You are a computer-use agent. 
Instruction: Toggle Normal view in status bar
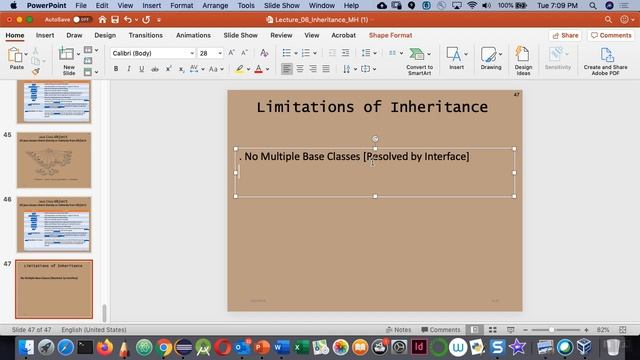point(474,330)
